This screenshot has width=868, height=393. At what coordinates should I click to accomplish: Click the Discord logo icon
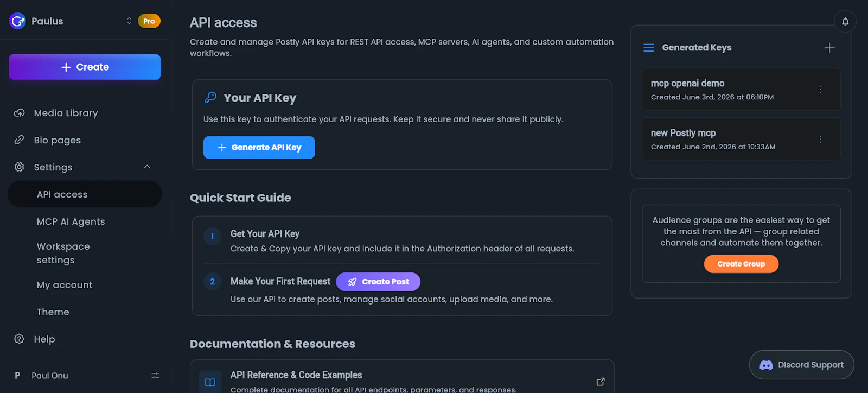(x=766, y=365)
